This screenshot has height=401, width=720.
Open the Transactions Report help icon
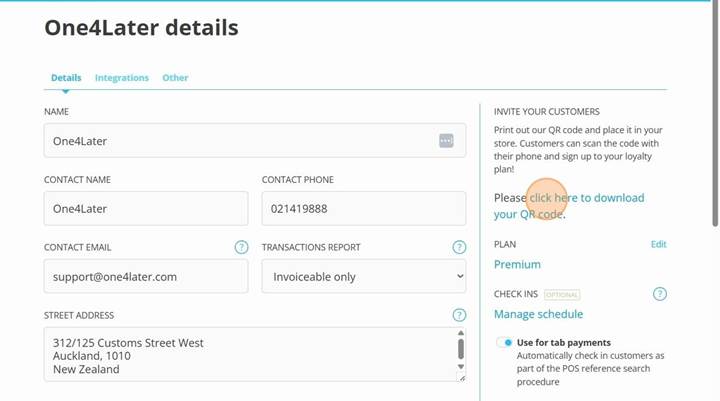pyautogui.click(x=459, y=247)
